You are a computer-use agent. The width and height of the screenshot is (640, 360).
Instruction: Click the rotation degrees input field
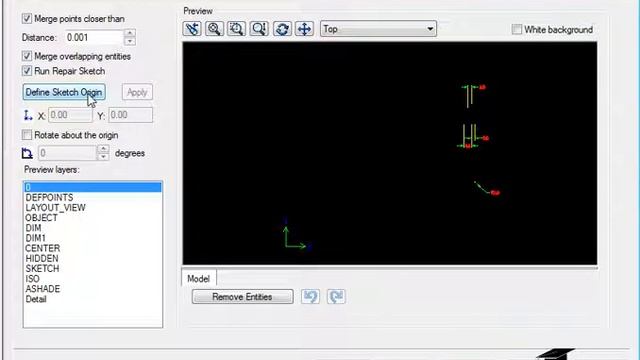point(68,153)
